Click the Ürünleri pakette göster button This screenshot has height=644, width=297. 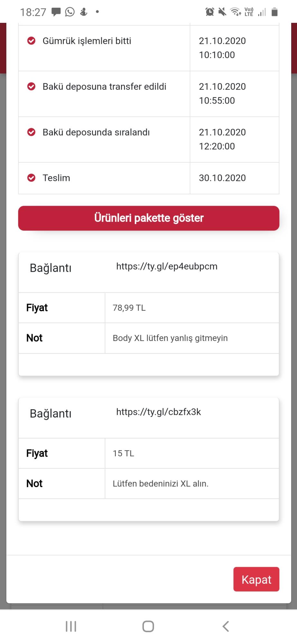(149, 218)
